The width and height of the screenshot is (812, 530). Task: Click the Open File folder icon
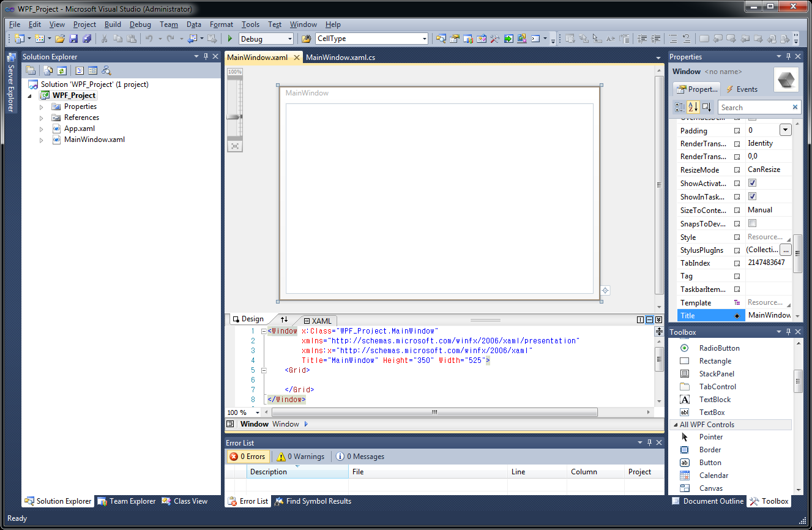coord(60,39)
